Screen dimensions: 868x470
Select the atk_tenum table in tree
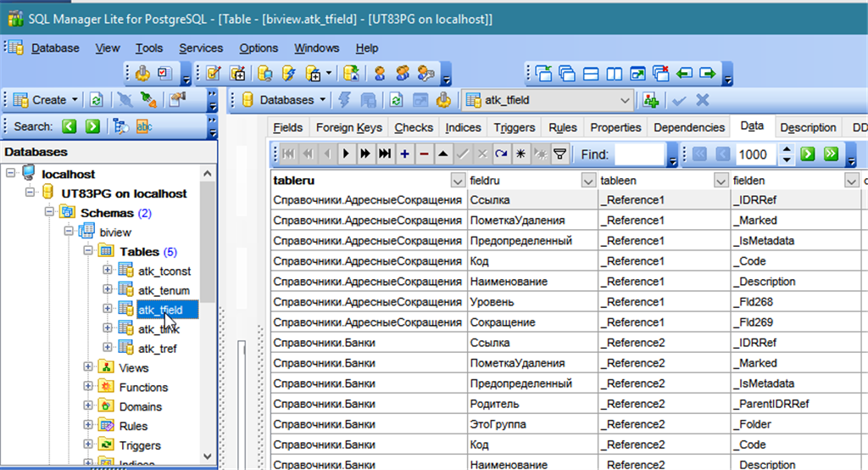pos(164,290)
